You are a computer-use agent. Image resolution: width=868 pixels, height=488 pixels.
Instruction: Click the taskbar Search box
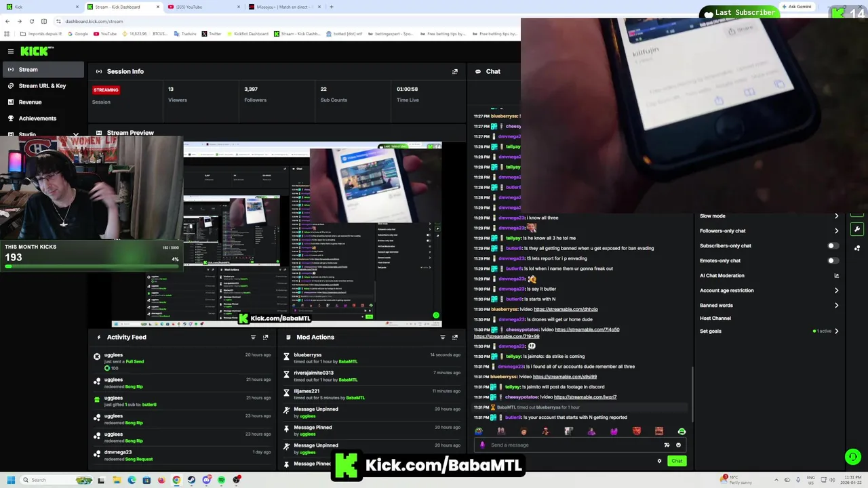click(57, 480)
